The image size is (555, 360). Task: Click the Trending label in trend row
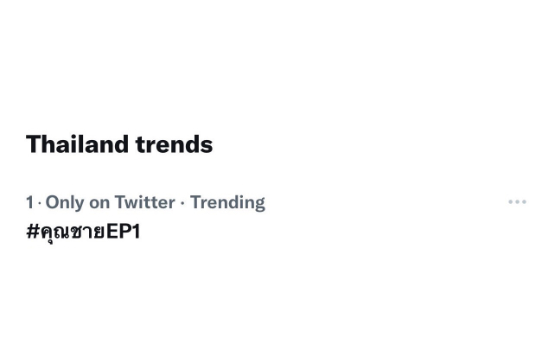pyautogui.click(x=228, y=202)
